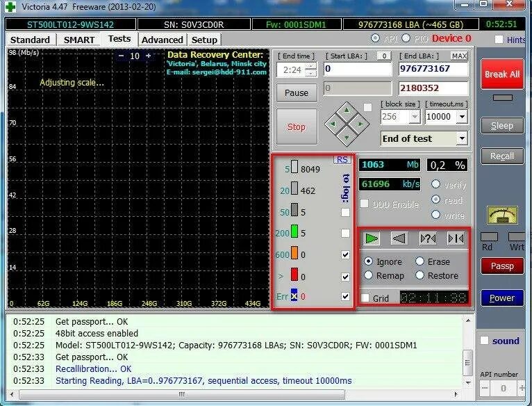
Task: Open the SMART tab
Action: tap(79, 40)
